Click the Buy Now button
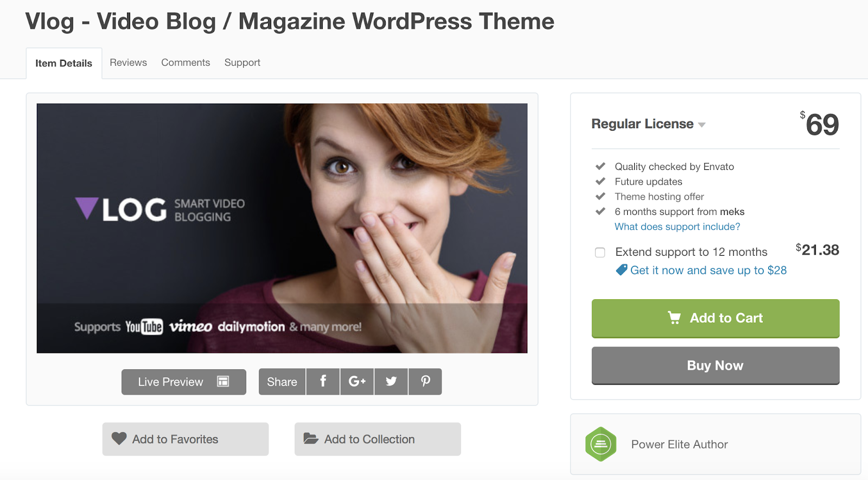868x480 pixels. [716, 365]
